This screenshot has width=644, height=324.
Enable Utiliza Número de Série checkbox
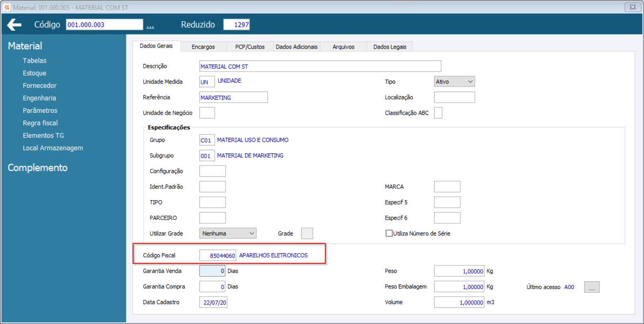[389, 233]
